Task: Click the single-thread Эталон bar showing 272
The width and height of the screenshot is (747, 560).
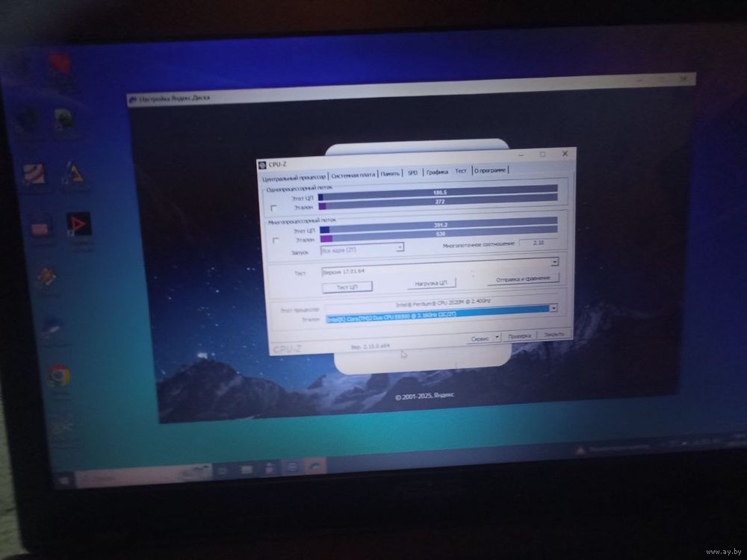Action: pos(438,202)
